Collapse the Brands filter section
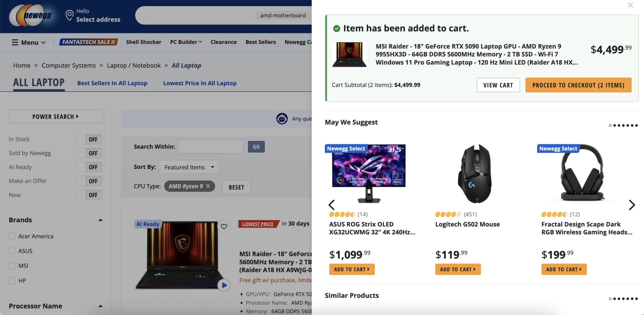The width and height of the screenshot is (644, 315). (100, 220)
